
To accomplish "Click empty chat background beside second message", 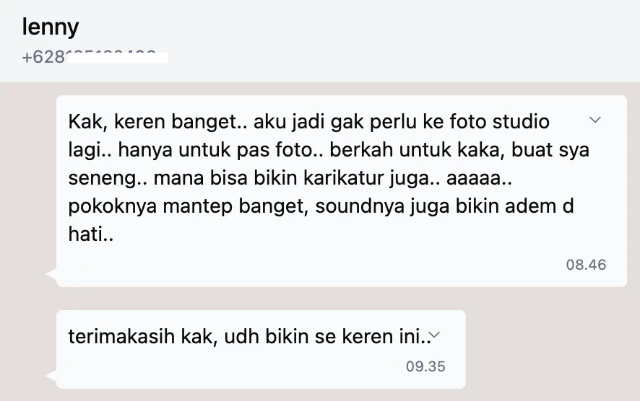I will click(551, 349).
